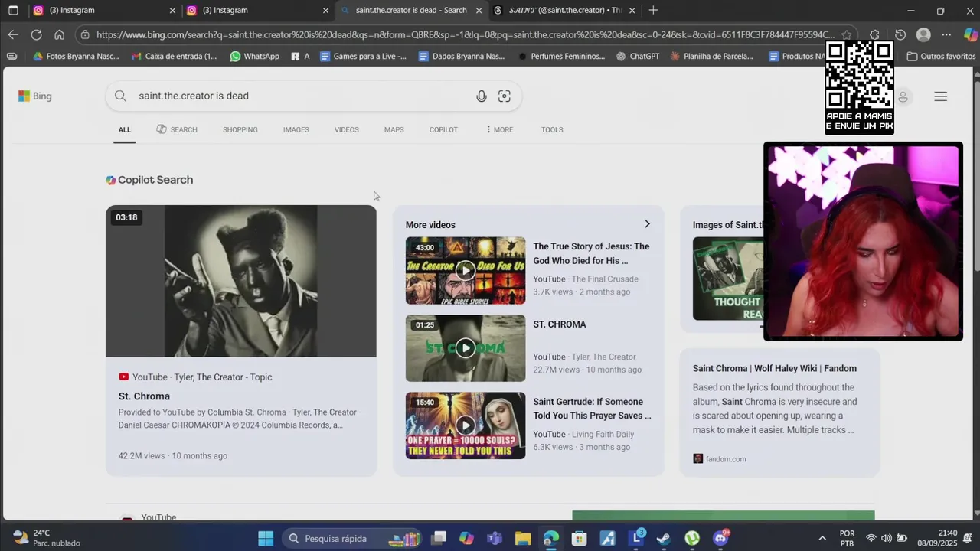Image resolution: width=980 pixels, height=551 pixels.
Task: Open Saint Gertrude prayer video title link
Action: click(x=592, y=409)
